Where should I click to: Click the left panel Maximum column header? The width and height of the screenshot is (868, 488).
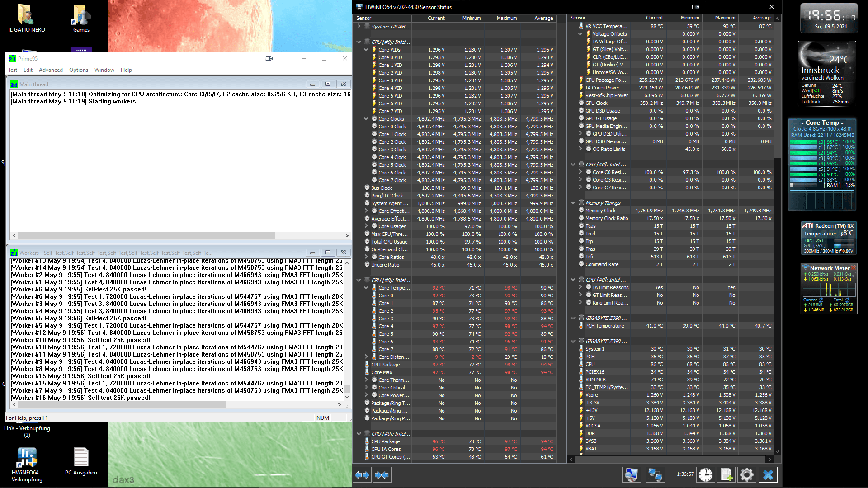[x=502, y=18]
